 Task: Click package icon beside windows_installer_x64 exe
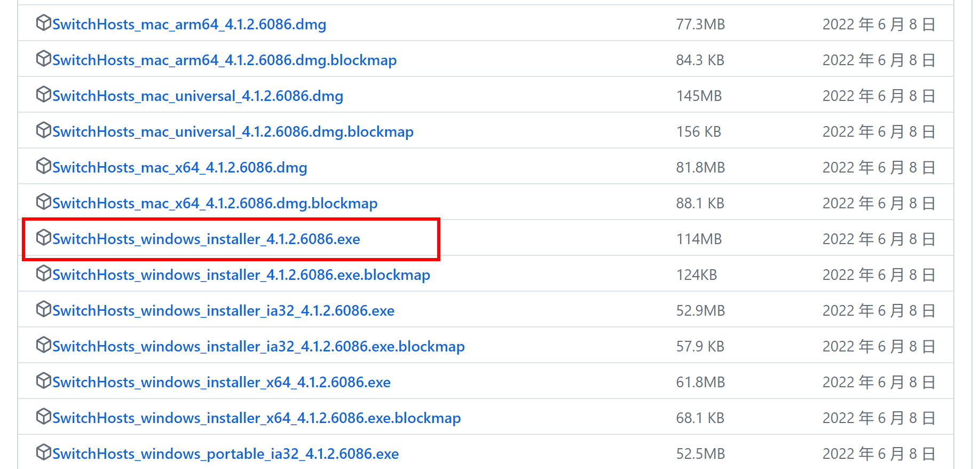[x=44, y=381]
